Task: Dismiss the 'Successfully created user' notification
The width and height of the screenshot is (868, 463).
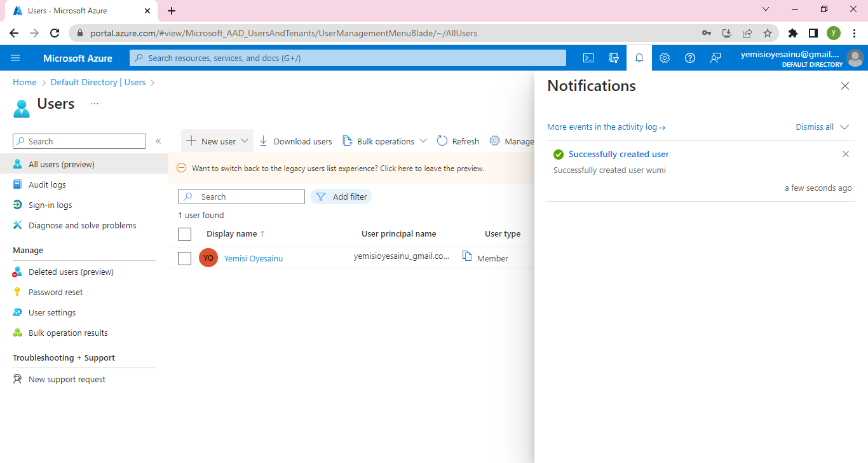Action: [845, 154]
